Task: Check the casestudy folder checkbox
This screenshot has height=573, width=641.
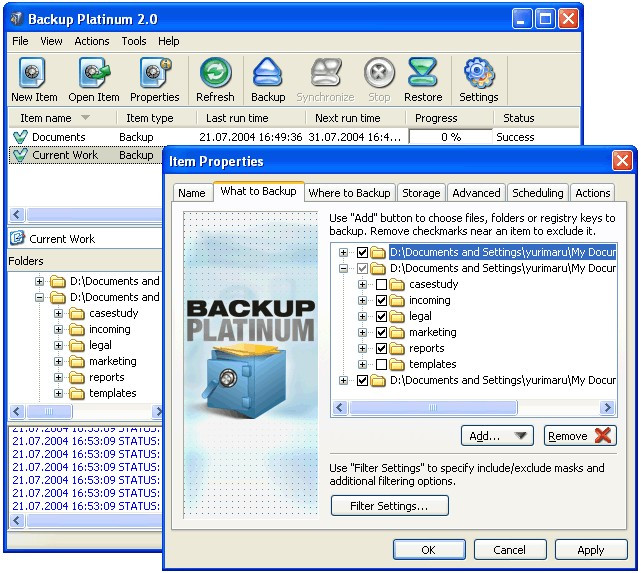Action: (381, 284)
